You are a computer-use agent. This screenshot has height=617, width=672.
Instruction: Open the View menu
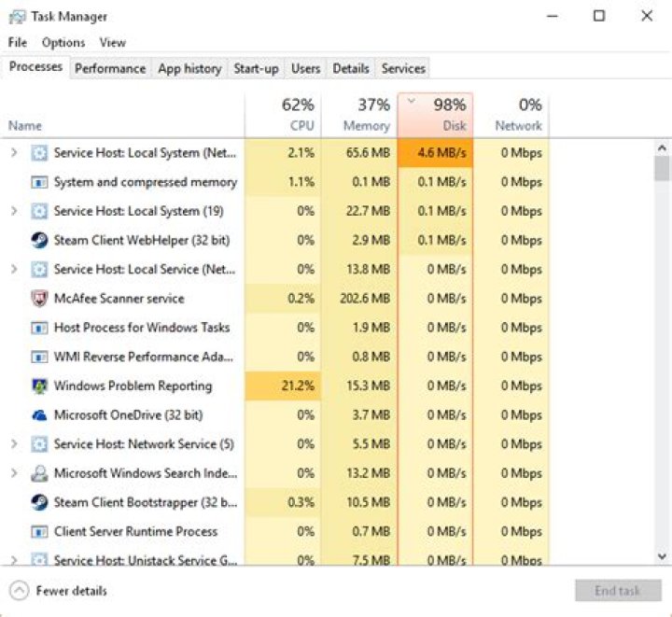click(113, 42)
